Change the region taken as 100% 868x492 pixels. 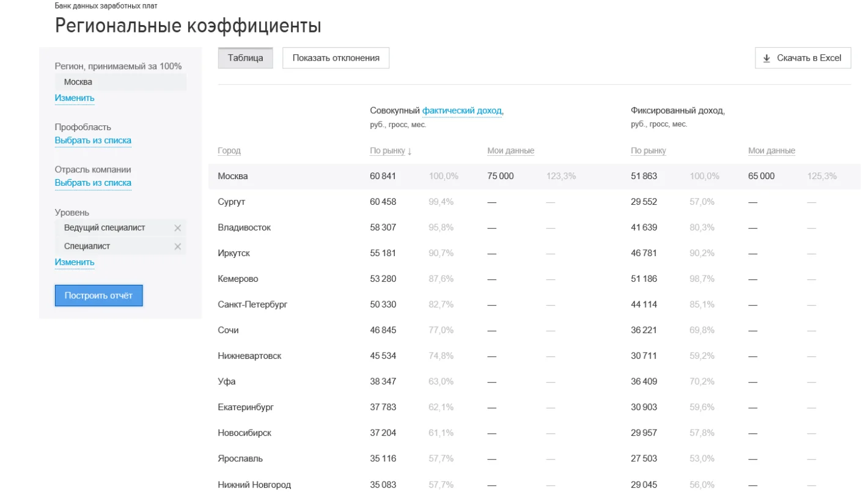pyautogui.click(x=75, y=98)
